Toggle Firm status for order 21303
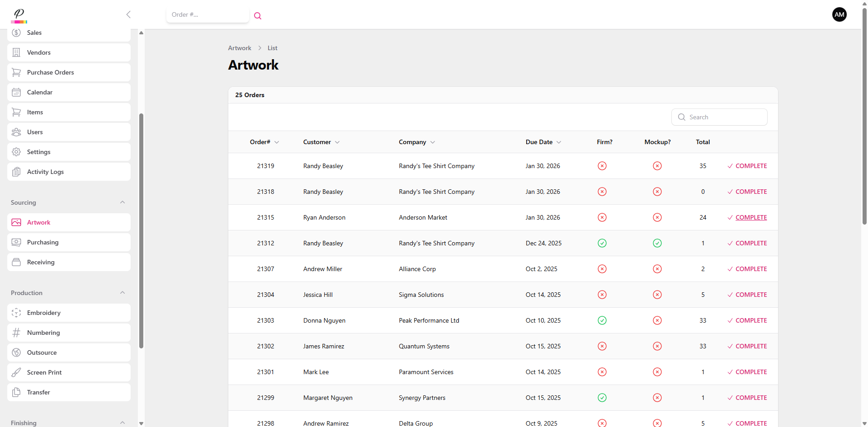 click(x=602, y=320)
